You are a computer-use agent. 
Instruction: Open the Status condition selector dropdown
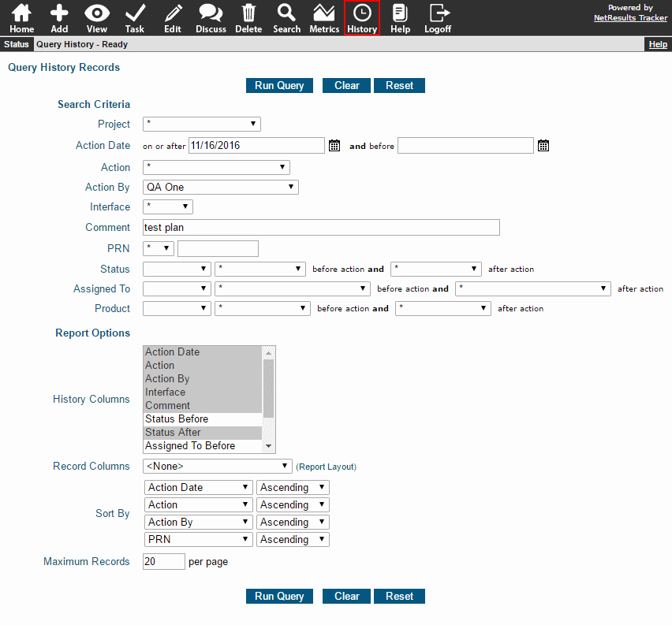(x=177, y=269)
